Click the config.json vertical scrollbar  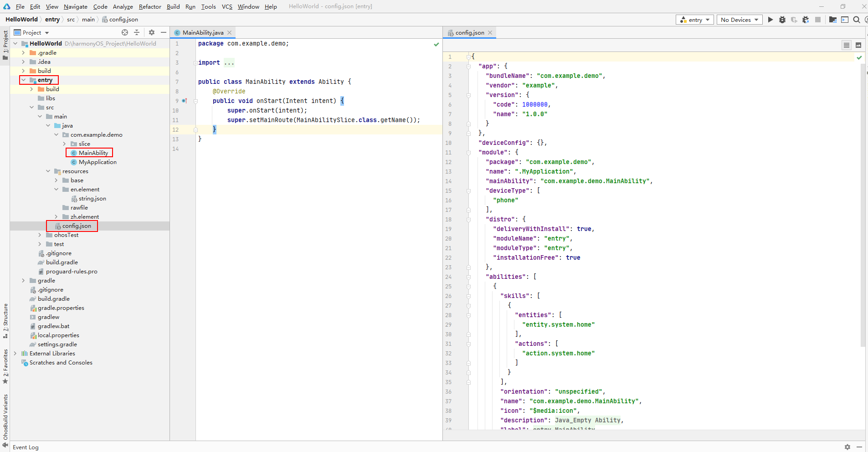(x=863, y=205)
